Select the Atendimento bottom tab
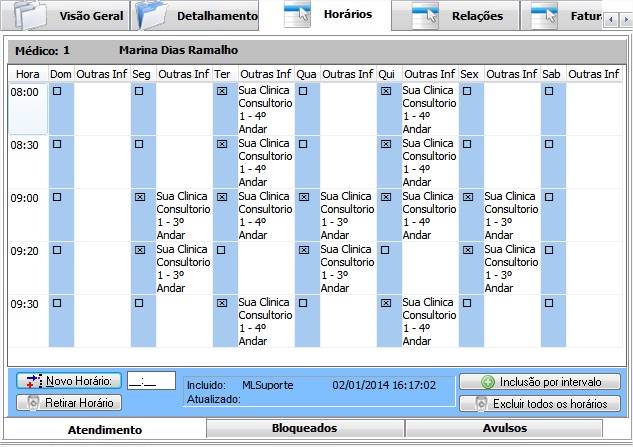Viewport: 633px width, 447px height. point(104,429)
